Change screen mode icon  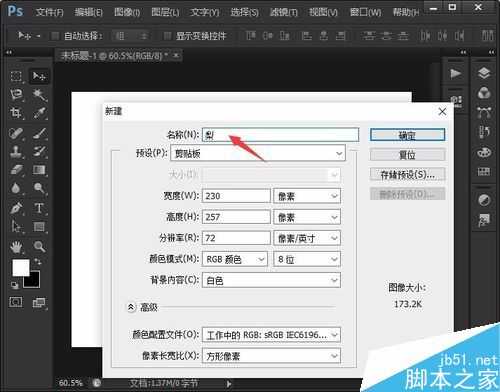tap(39, 303)
